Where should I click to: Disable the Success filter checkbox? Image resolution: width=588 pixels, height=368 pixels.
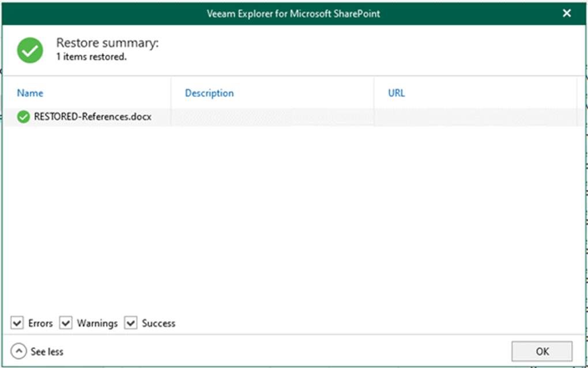[x=130, y=323]
